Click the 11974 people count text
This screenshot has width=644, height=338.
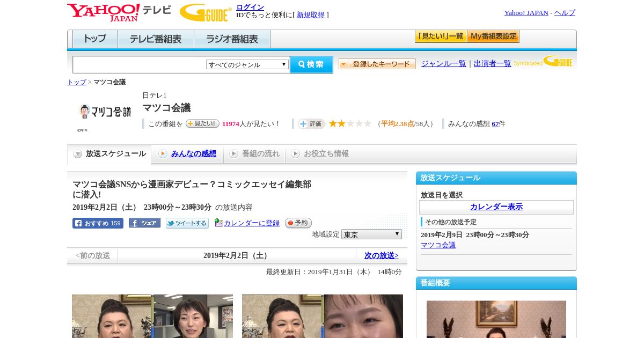click(231, 124)
